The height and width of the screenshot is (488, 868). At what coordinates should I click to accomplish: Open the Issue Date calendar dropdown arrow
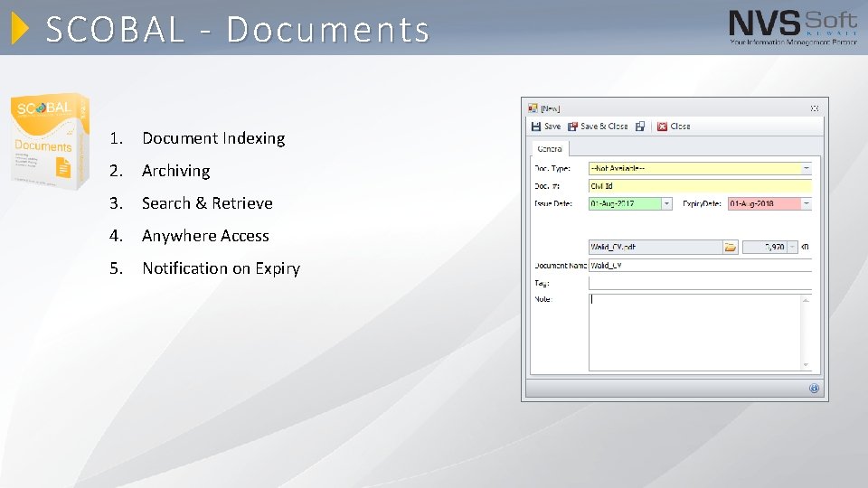tap(666, 203)
